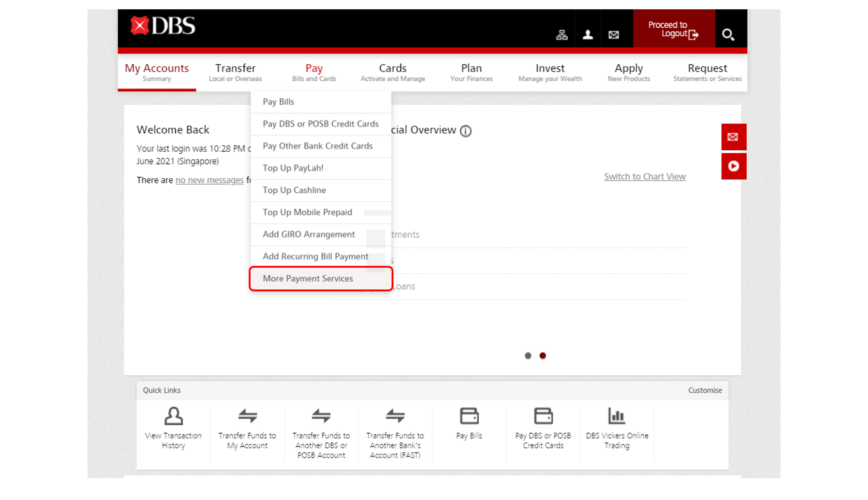
Task: Open the Request Statements or Services menu
Action: coord(707,73)
